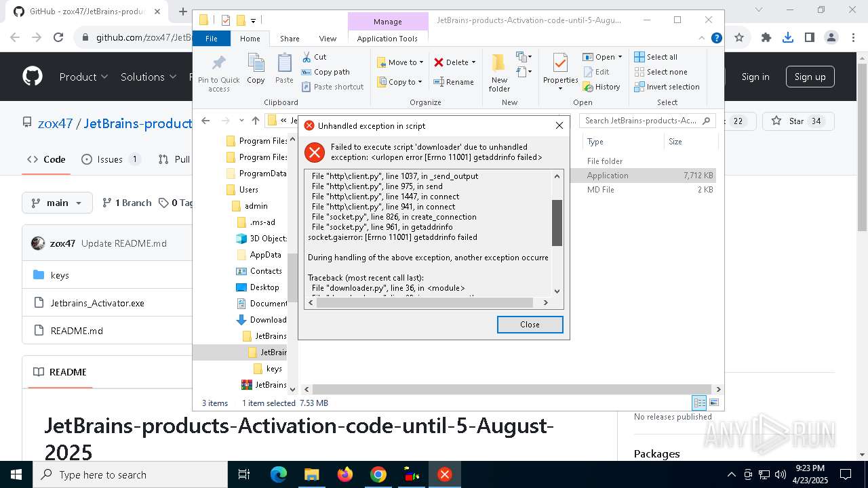This screenshot has width=868, height=488.
Task: Expand the Solutions menu on GitHub
Action: [x=149, y=77]
